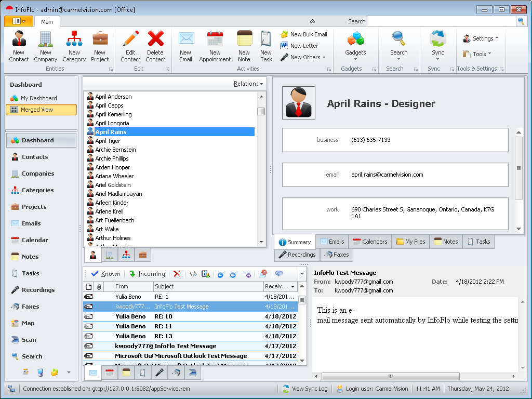The height and width of the screenshot is (399, 532).
Task: Click the Search input field at top
Action: tap(442, 21)
